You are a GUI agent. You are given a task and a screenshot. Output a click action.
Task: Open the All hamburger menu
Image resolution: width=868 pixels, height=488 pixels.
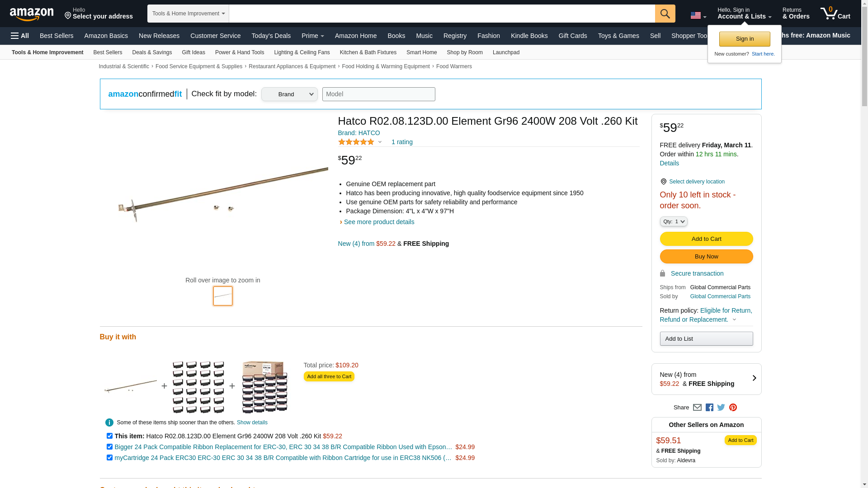tap(20, 36)
